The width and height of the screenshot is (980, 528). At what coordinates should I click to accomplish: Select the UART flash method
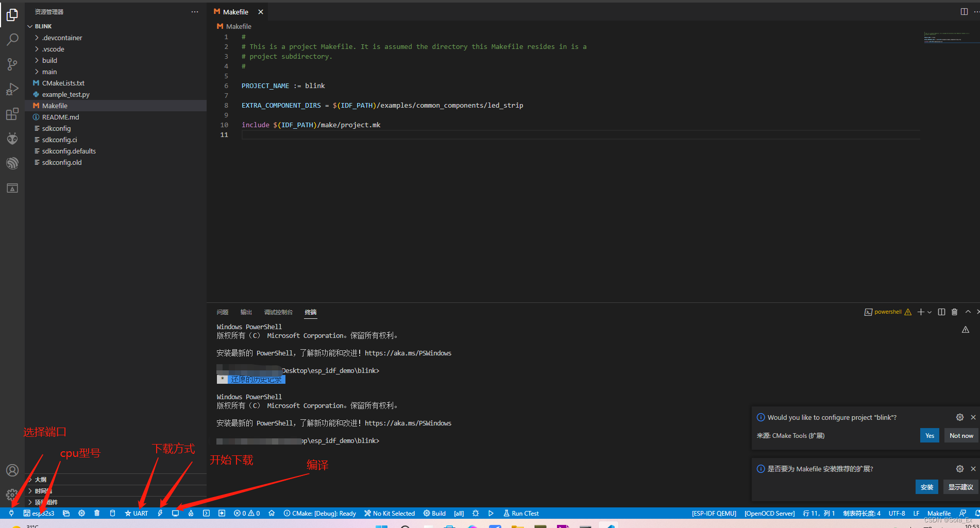pyautogui.click(x=137, y=513)
